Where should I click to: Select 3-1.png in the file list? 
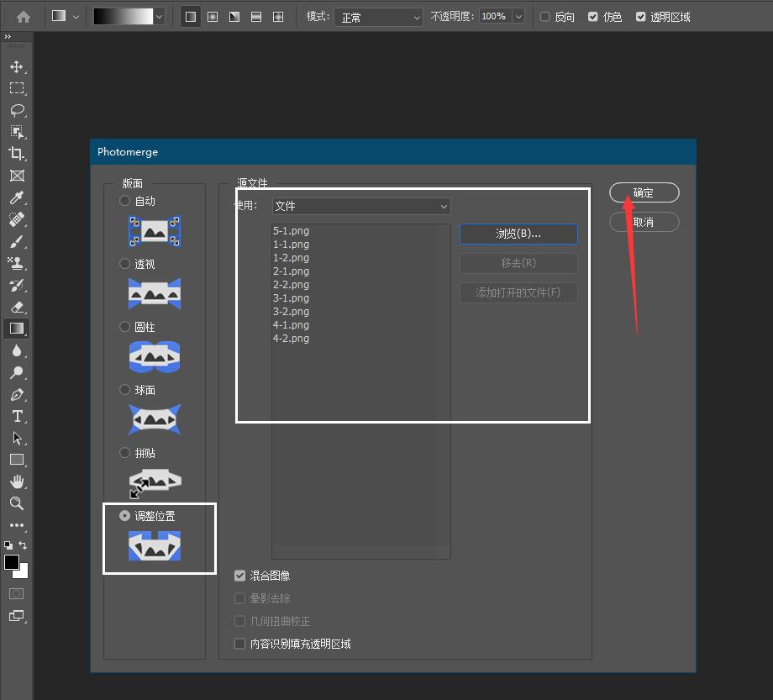click(291, 298)
